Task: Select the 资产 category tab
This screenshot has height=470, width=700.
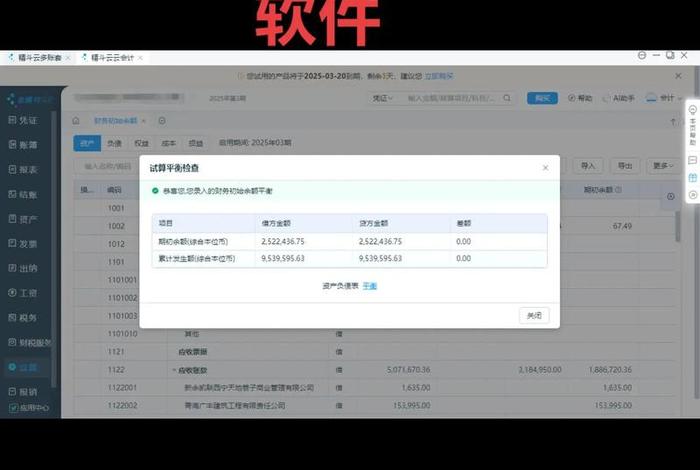Action: [87, 143]
